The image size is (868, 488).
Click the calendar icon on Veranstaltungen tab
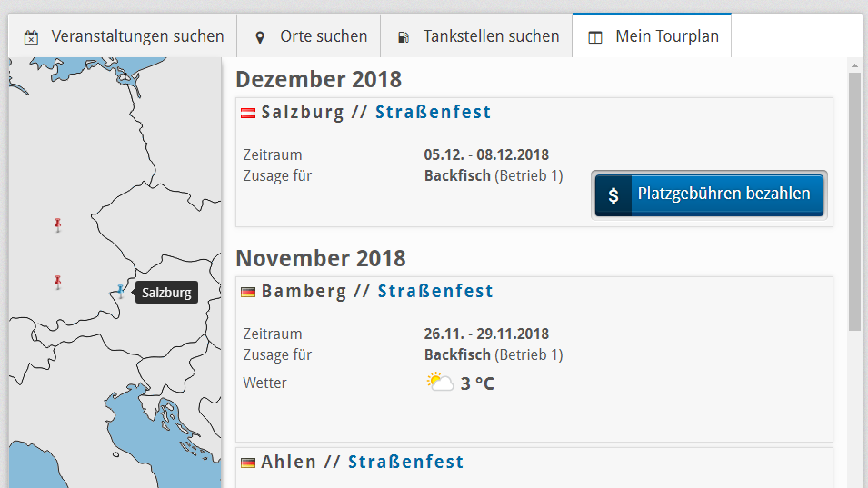(31, 37)
